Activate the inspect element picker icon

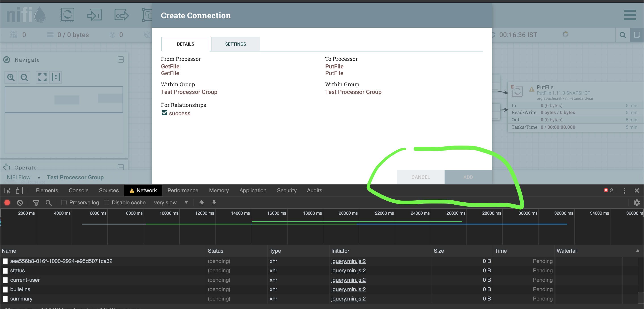(7, 190)
